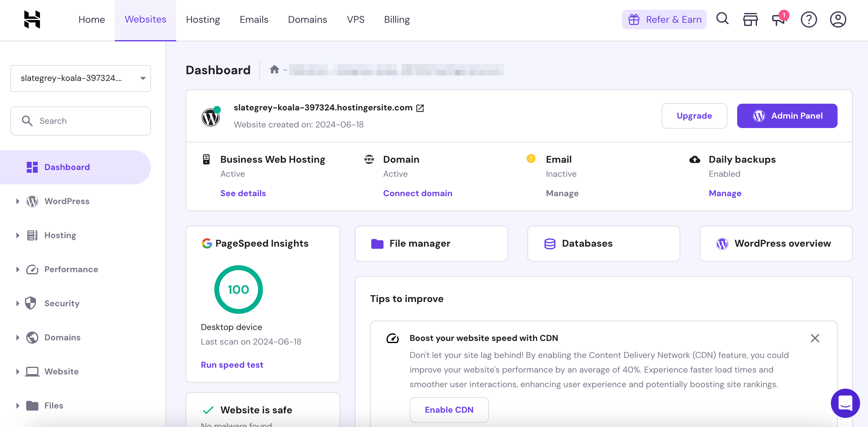
Task: Open the Billing top menu
Action: click(x=397, y=19)
